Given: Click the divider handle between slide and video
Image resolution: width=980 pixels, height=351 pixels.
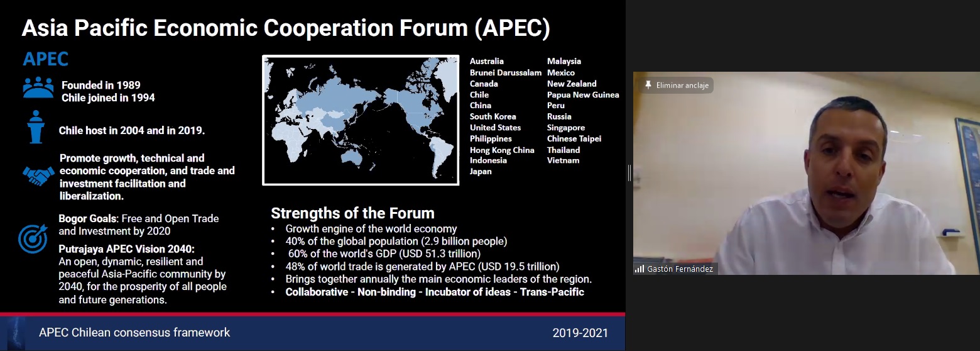Looking at the screenshot, I should tap(629, 173).
